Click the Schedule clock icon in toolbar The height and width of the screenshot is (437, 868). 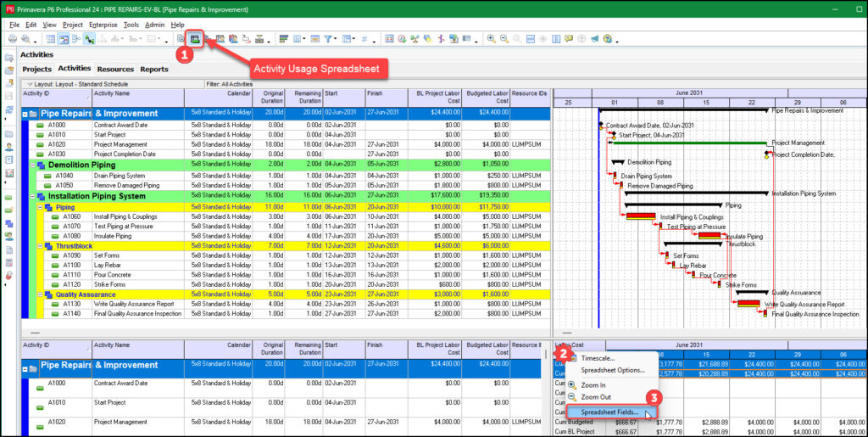(x=401, y=39)
